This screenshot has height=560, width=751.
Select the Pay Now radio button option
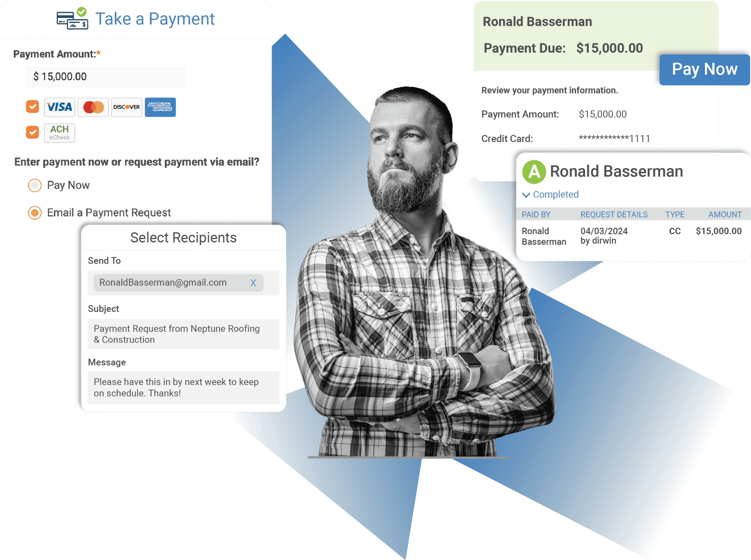click(33, 185)
